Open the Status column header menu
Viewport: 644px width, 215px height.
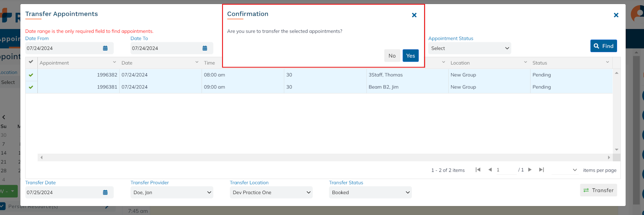[607, 63]
